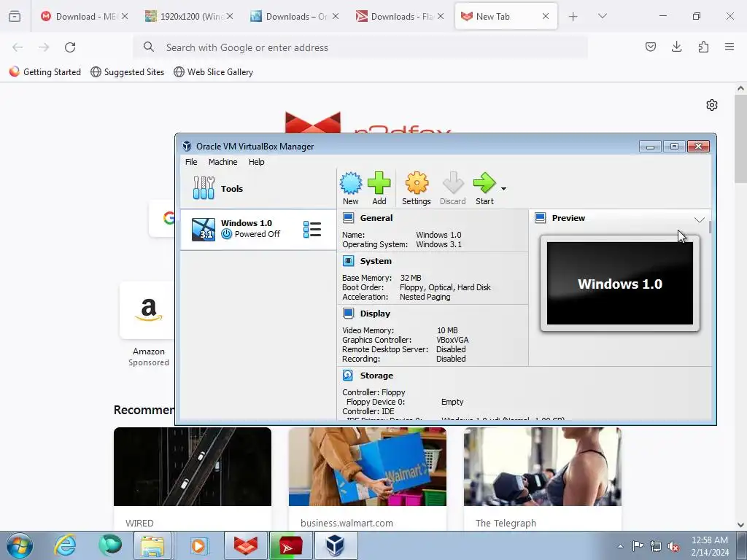Open Windows Start orb
This screenshot has width=747, height=560.
click(20, 545)
